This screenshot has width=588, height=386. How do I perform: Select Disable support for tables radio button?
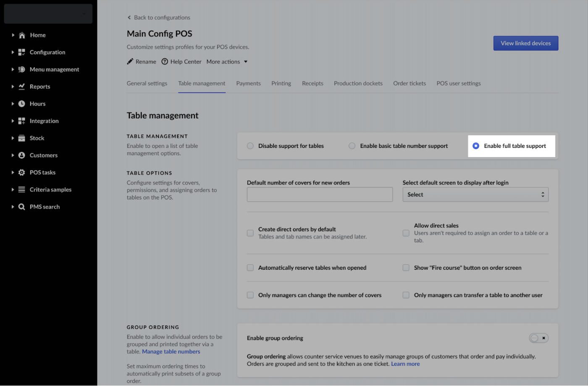(x=250, y=146)
